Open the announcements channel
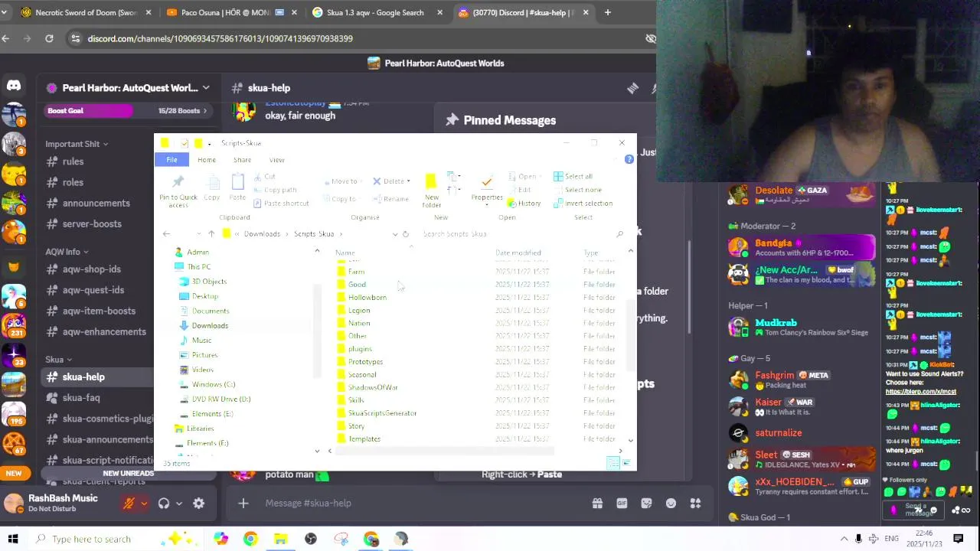 tap(96, 203)
